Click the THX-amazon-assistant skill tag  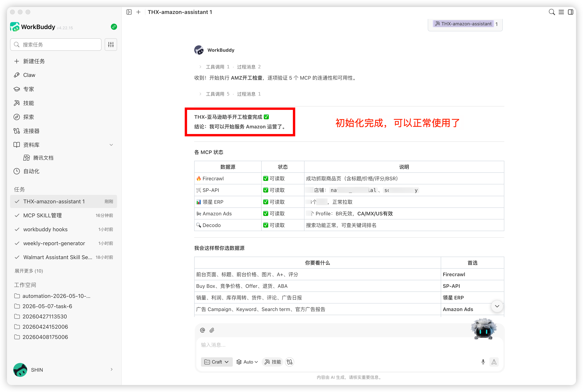coord(463,24)
